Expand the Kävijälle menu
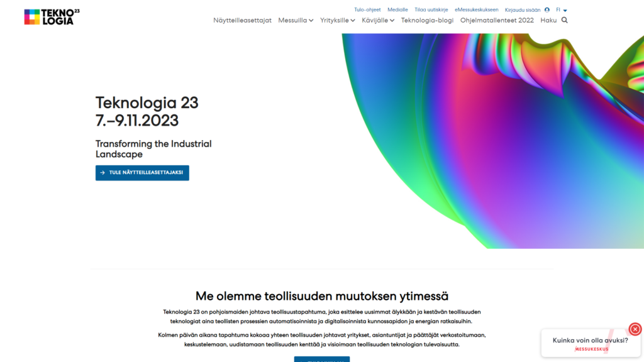644x362 pixels. click(378, 20)
